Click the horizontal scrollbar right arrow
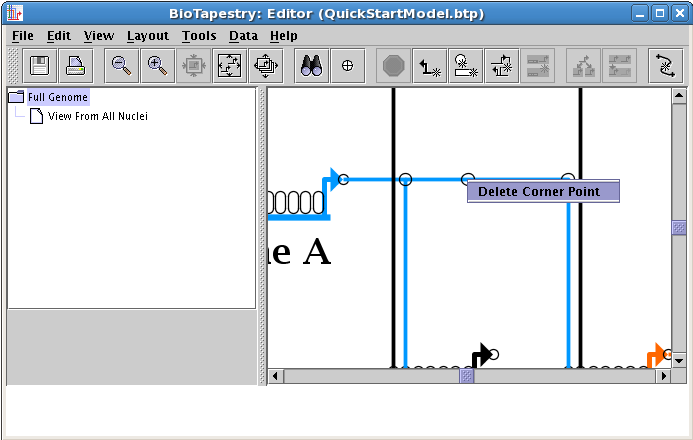693x440 pixels. tap(663, 377)
